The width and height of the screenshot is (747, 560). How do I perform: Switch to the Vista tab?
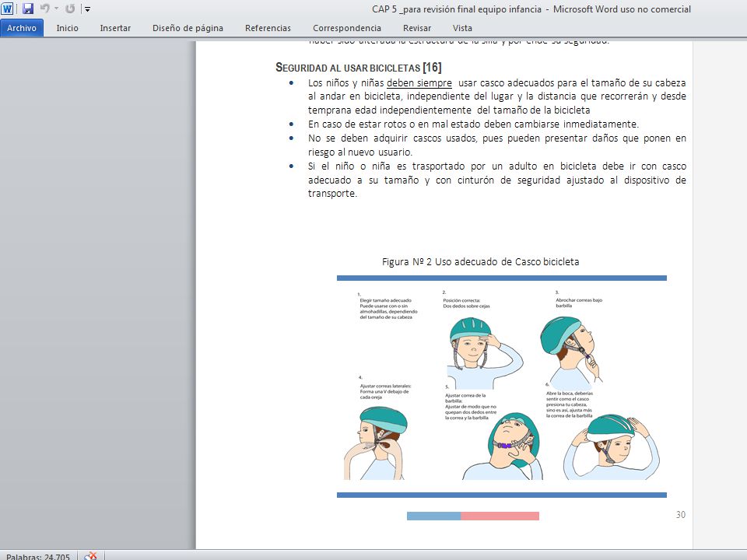[x=462, y=28]
